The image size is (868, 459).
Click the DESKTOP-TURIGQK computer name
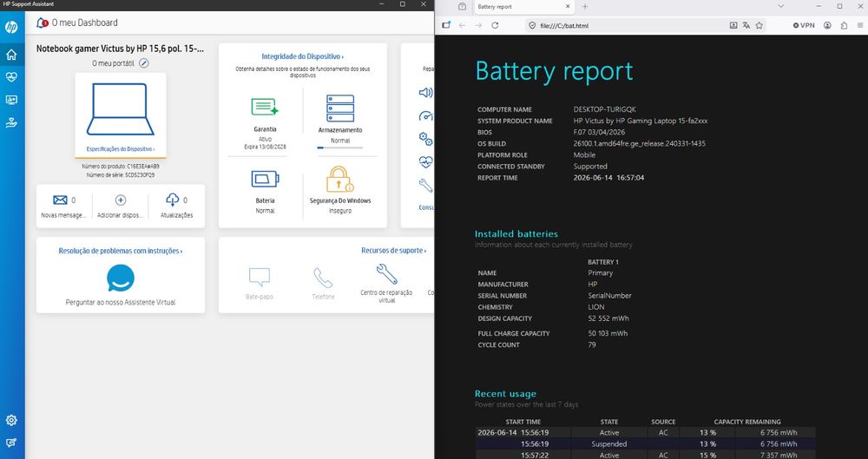[x=604, y=109]
